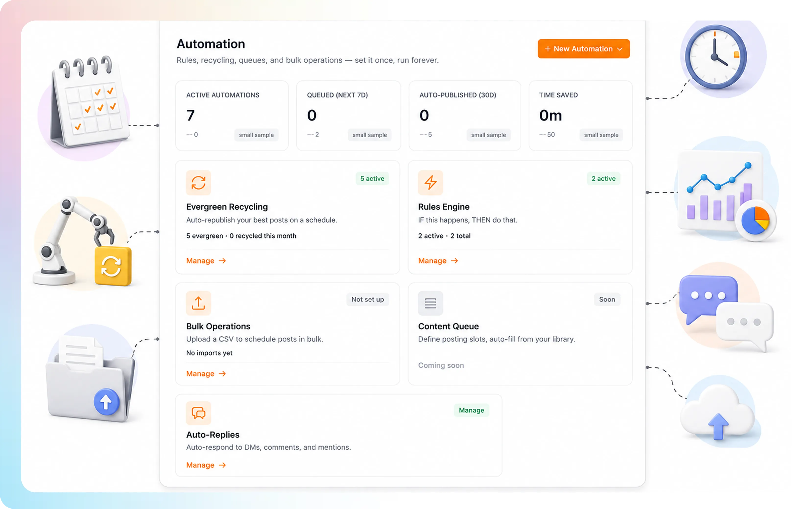Click the Rules Engine lightning bolt icon
The width and height of the screenshot is (812, 509).
pos(430,183)
